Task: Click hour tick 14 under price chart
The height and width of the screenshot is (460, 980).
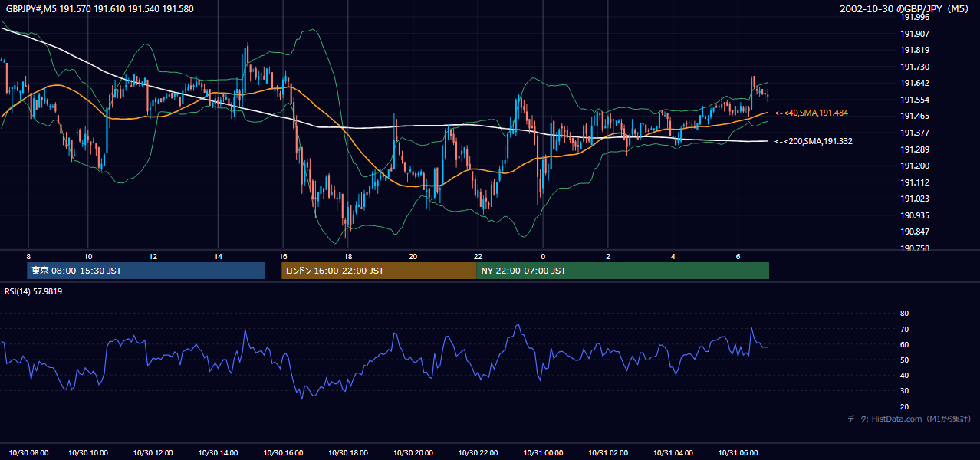Action: pos(219,257)
